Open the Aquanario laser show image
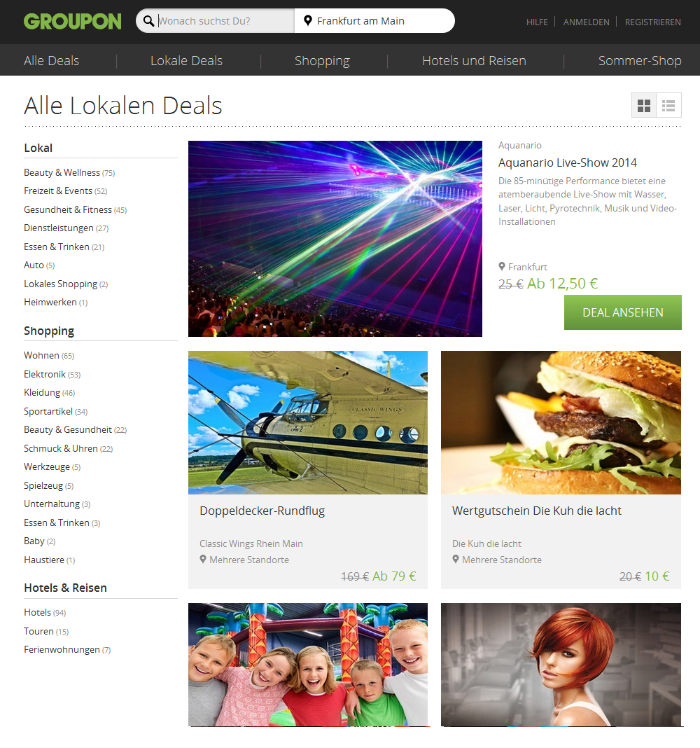Viewport: 700px width, 748px height. click(x=335, y=239)
